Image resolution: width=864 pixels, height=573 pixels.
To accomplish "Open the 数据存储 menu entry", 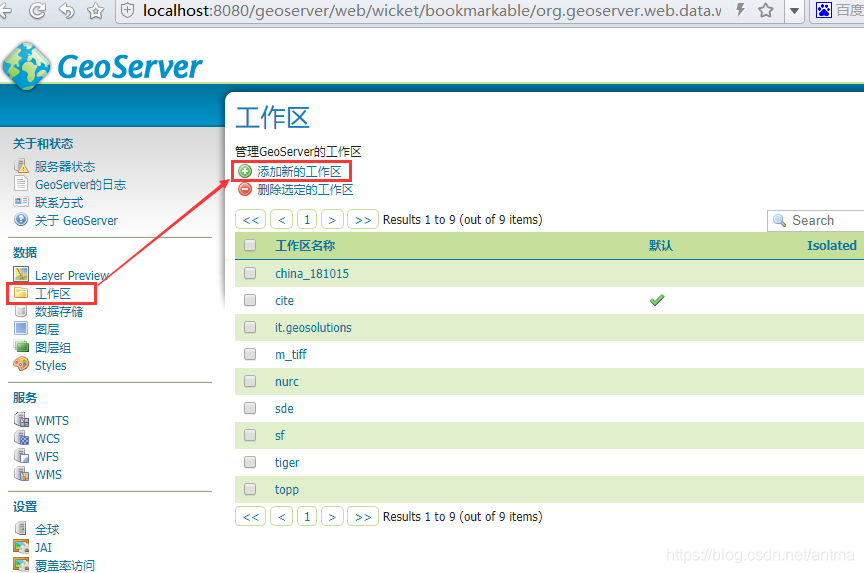I will click(x=59, y=312).
